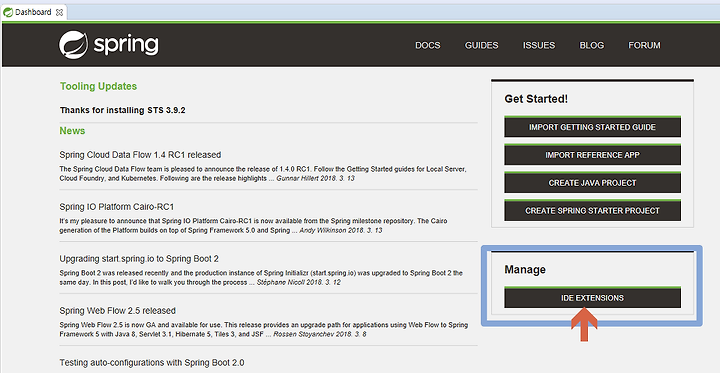Image resolution: width=720 pixels, height=373 pixels.
Task: Open Spring Web Flow 2.5 released article
Action: pyautogui.click(x=118, y=311)
